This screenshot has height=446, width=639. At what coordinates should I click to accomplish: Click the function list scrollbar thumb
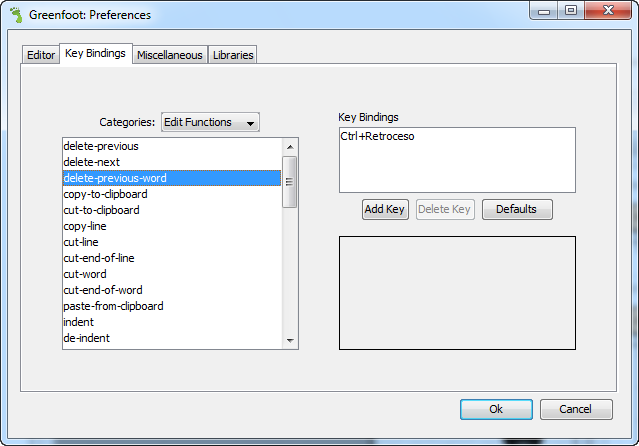pos(290,182)
